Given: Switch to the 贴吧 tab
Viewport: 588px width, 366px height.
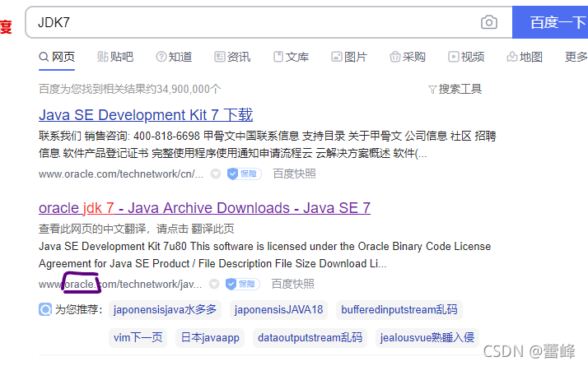Looking at the screenshot, I should click(x=115, y=57).
